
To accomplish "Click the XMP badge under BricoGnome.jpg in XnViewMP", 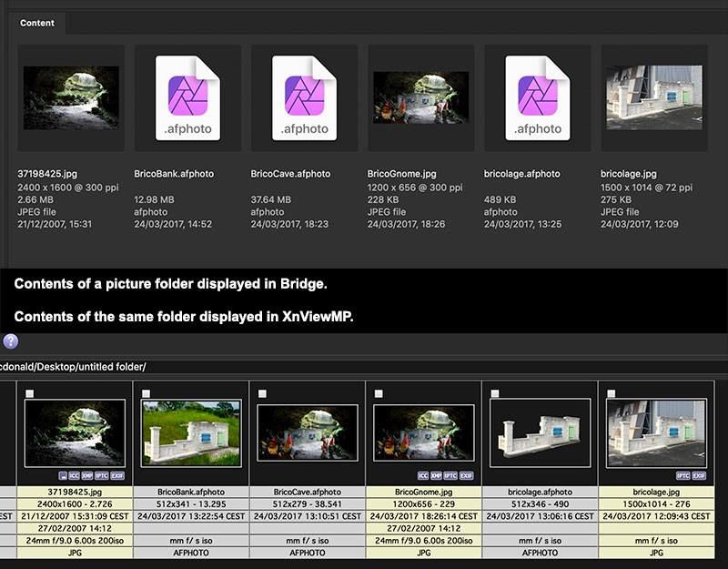I will point(436,475).
